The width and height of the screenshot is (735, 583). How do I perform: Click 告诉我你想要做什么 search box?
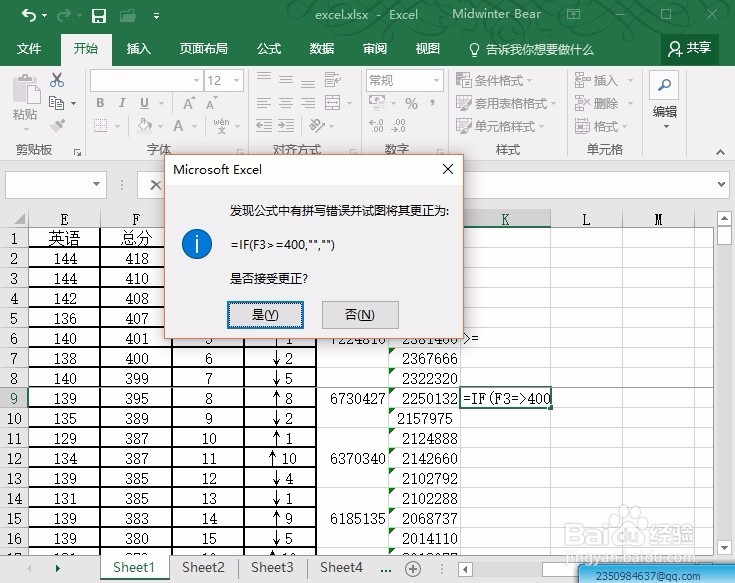click(531, 49)
